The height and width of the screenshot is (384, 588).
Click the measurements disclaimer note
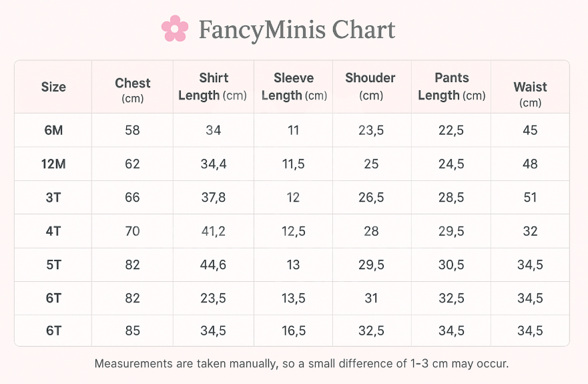coord(302,364)
